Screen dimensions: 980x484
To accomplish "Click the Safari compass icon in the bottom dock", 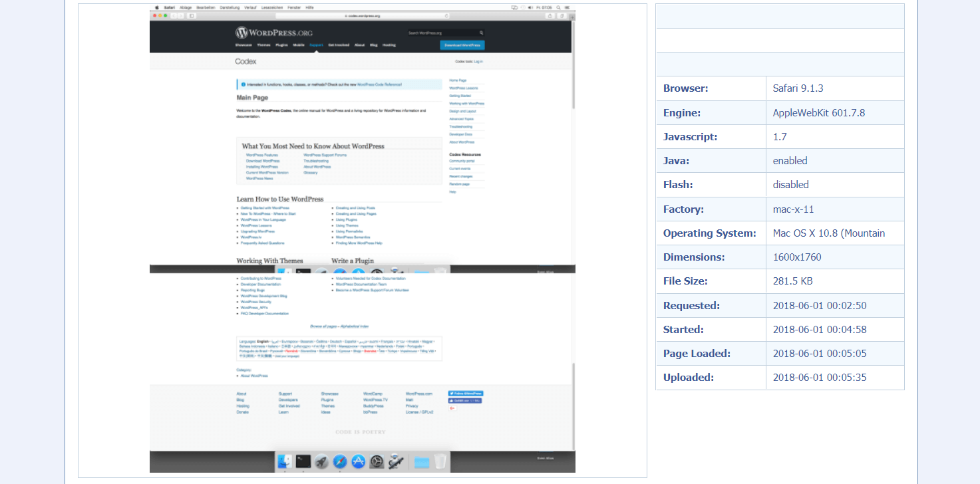I will pyautogui.click(x=340, y=461).
